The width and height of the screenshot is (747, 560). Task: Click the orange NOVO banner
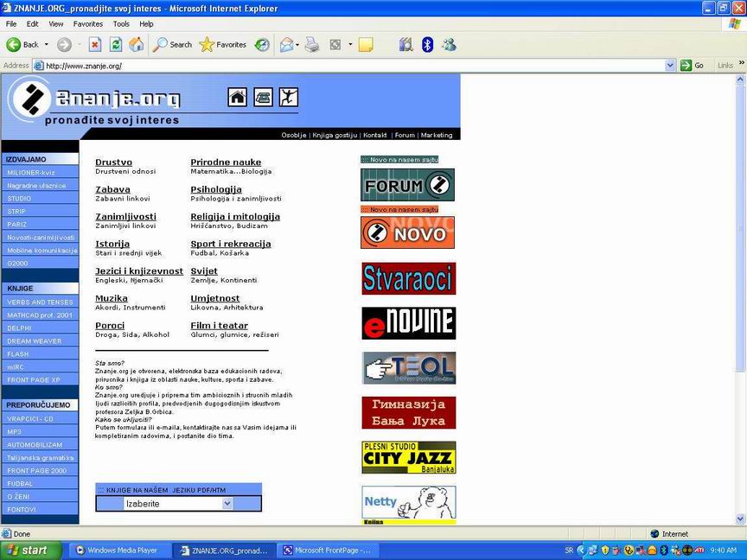407,232
